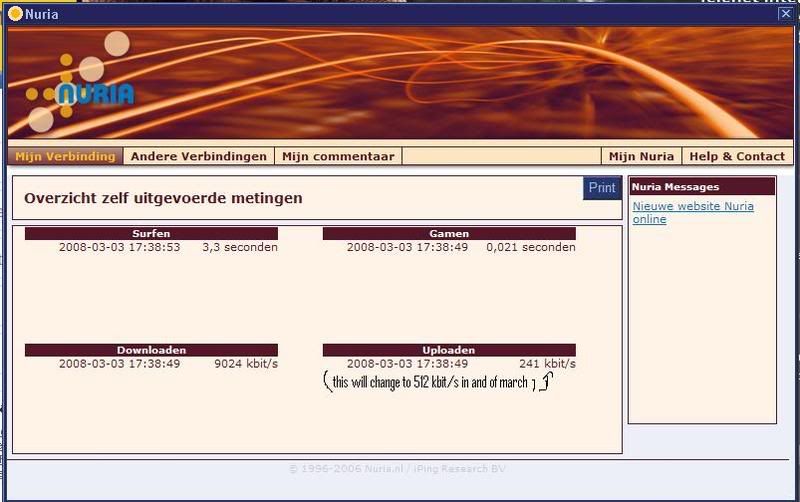Click the Nuria window title bar icon
The width and height of the screenshot is (800, 502).
point(15,14)
